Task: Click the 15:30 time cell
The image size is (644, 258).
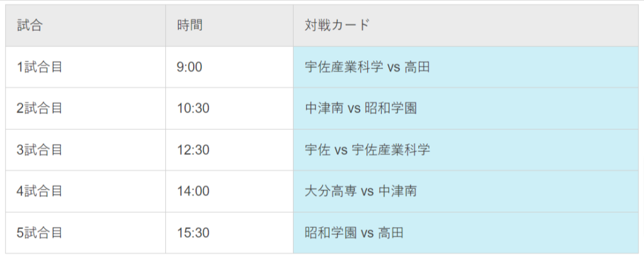Action: 230,232
